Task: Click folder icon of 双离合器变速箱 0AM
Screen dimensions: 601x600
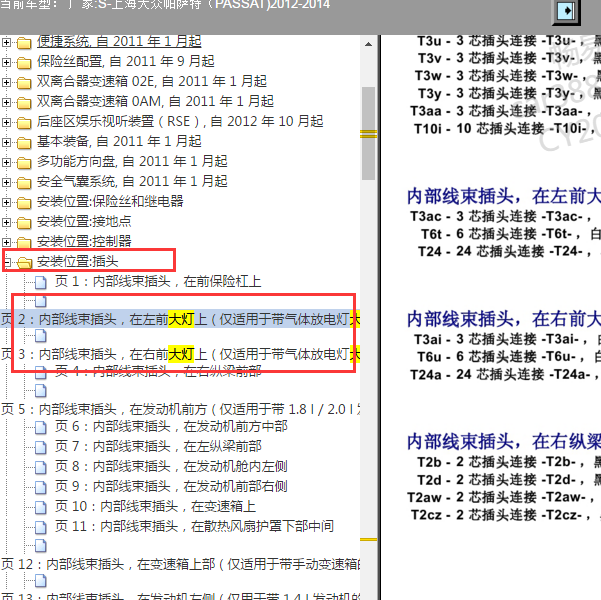Action: (x=24, y=103)
